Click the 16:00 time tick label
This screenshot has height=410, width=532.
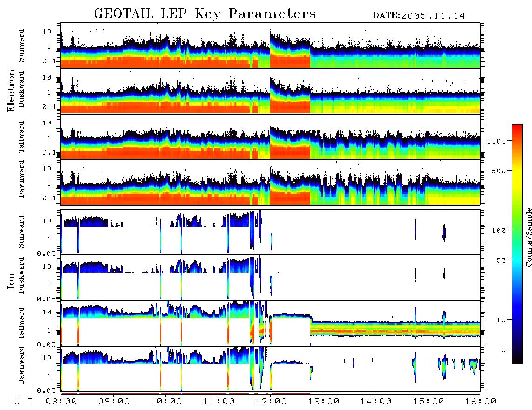pyautogui.click(x=481, y=402)
